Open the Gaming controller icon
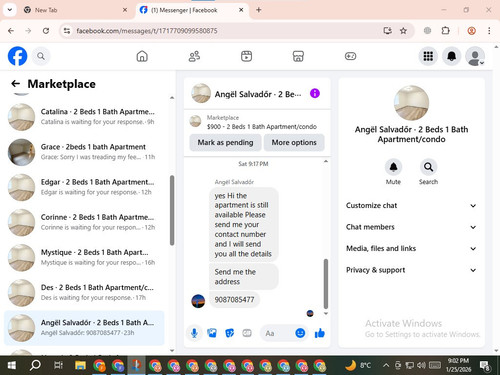Viewport: 500px width, 375px height. tap(350, 56)
